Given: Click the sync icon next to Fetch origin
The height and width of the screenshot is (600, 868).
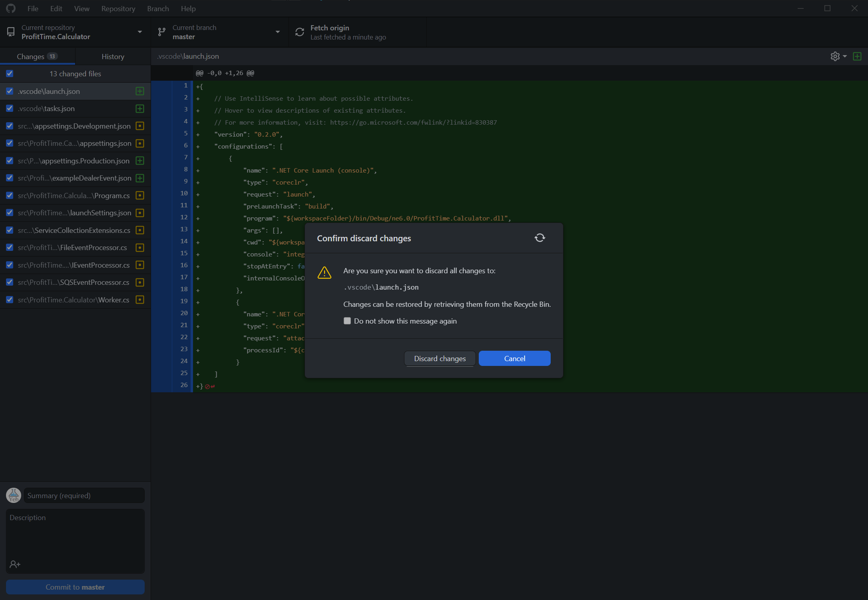Looking at the screenshot, I should click(299, 32).
